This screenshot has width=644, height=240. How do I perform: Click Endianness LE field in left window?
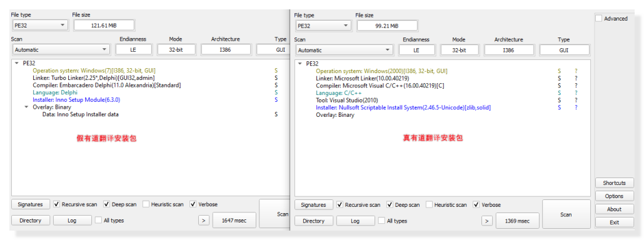click(x=133, y=49)
